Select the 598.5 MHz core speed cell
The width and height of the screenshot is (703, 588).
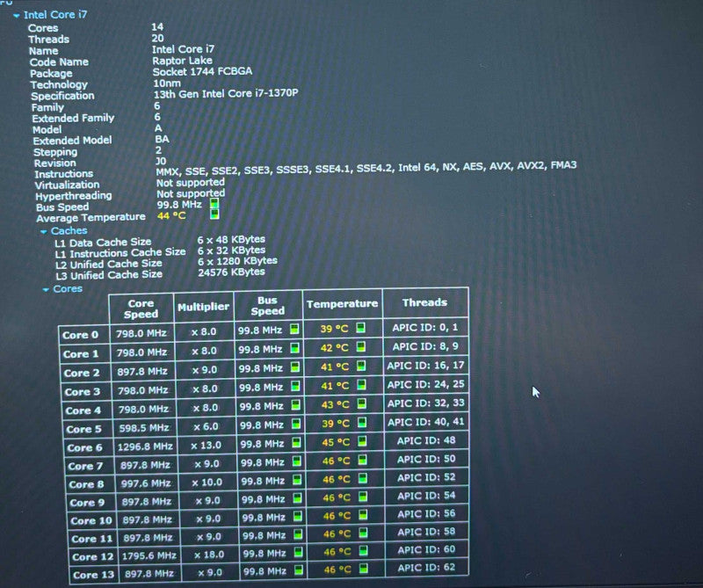tap(144, 428)
